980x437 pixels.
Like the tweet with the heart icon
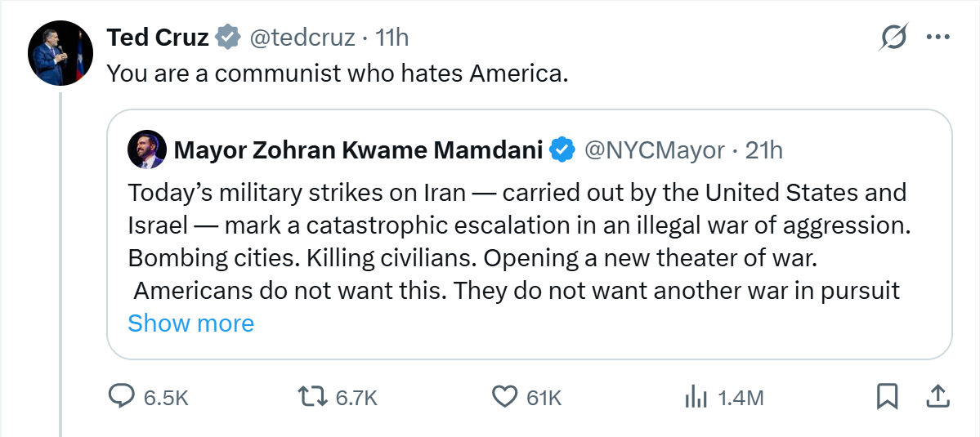pyautogui.click(x=505, y=397)
